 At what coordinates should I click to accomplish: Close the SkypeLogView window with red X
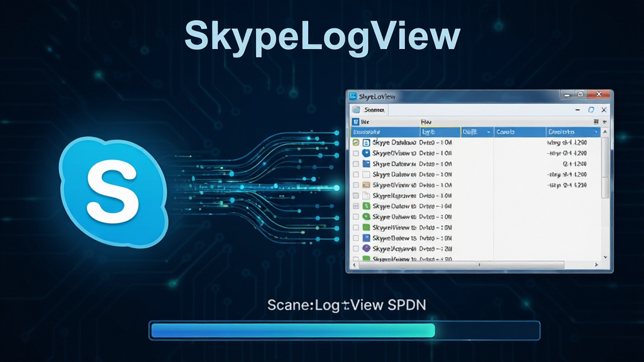(599, 94)
